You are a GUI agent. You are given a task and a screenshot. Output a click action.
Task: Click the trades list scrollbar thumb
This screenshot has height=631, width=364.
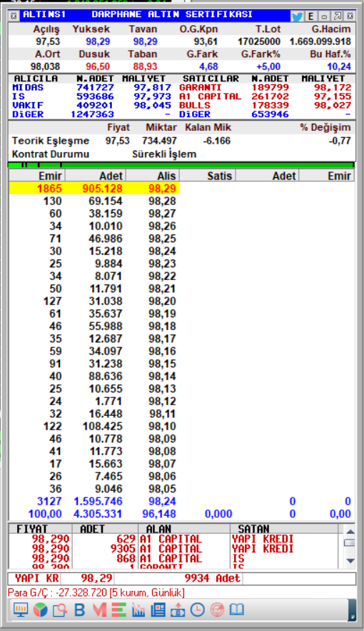coord(350,543)
